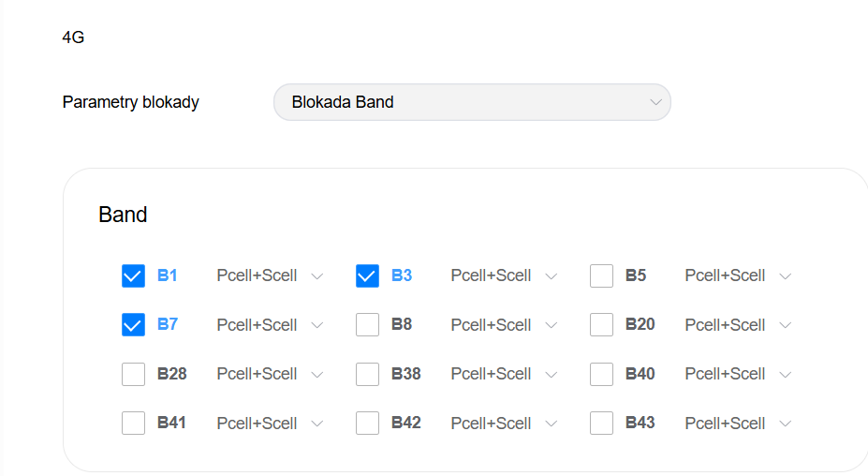Expand Pcell+Scell dropdown for B28

pos(270,374)
